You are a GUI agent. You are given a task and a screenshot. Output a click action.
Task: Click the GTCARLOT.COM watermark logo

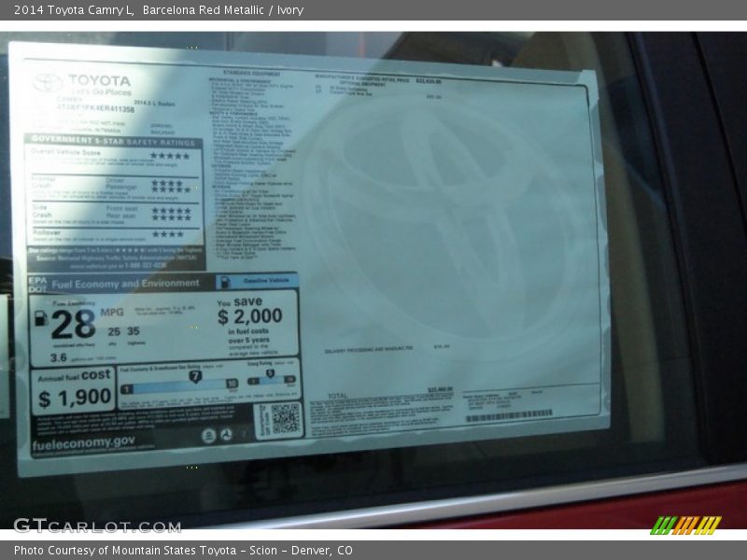click(97, 525)
